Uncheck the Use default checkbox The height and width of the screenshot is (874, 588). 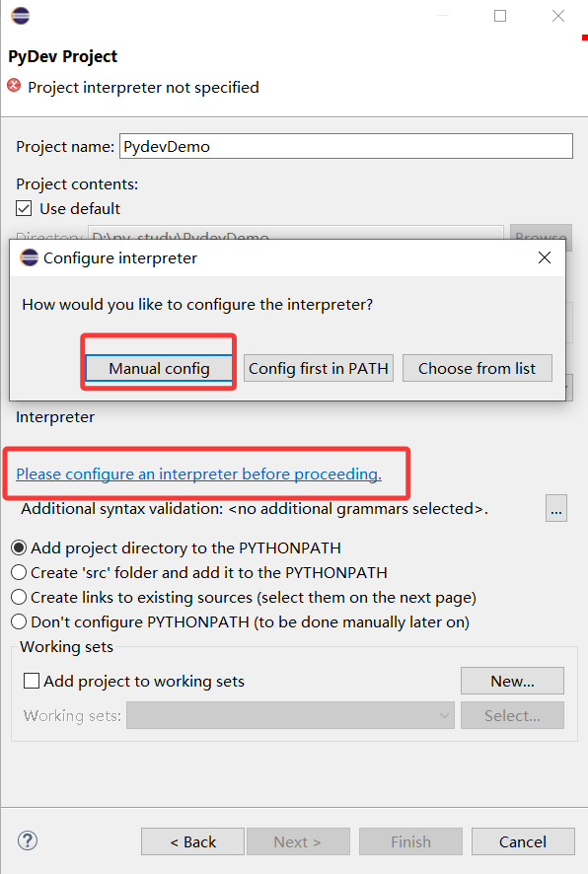coord(24,208)
